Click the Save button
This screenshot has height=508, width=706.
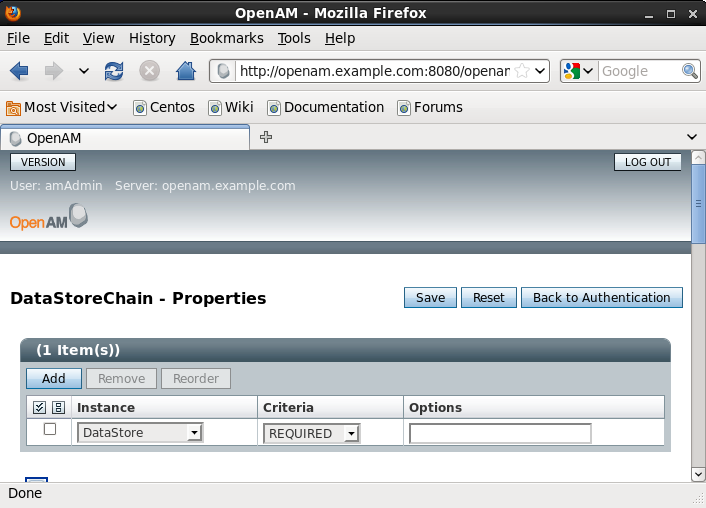click(x=430, y=297)
